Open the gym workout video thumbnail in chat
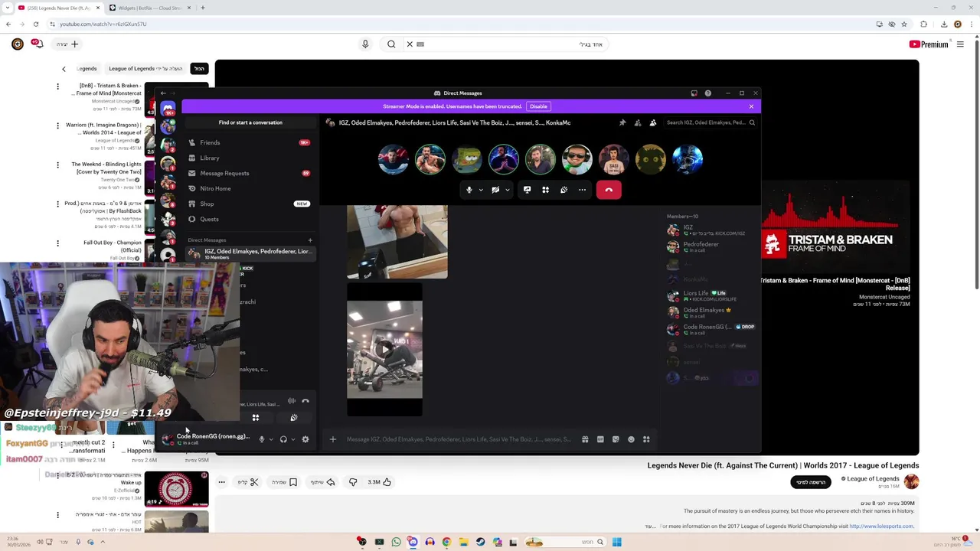 point(384,349)
